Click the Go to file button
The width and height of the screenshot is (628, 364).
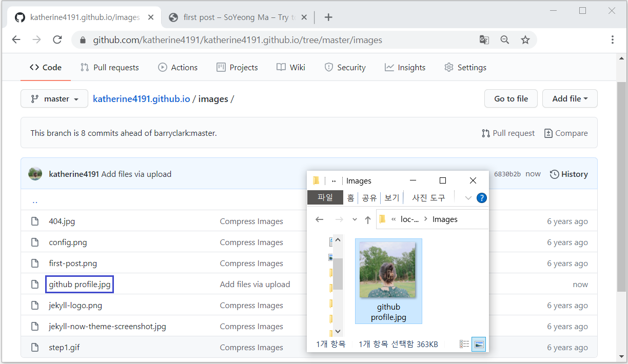pos(511,99)
